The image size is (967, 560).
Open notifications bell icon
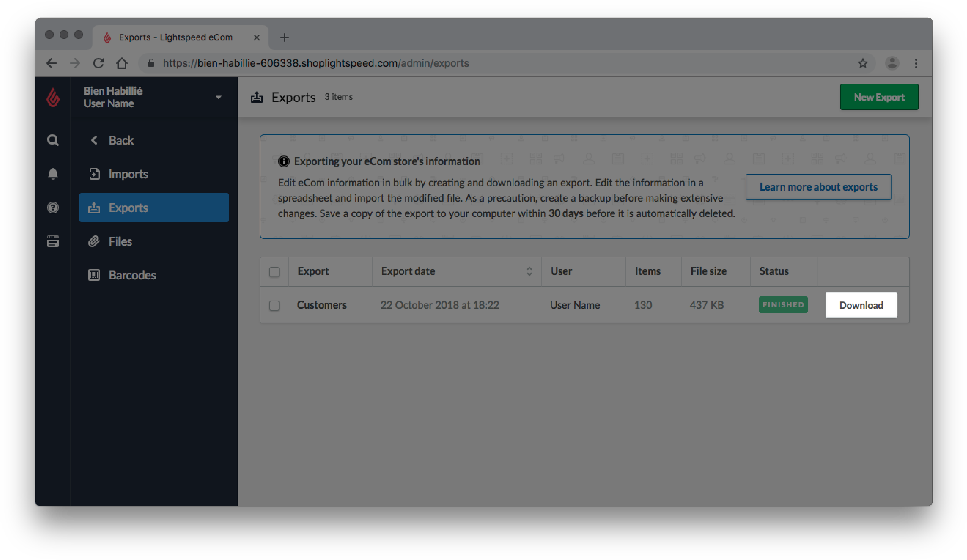[53, 174]
